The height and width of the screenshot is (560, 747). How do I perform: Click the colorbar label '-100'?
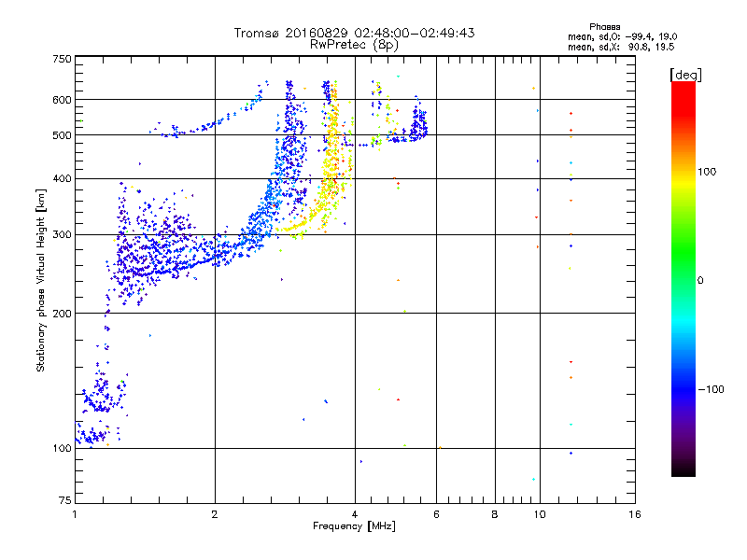(x=711, y=389)
